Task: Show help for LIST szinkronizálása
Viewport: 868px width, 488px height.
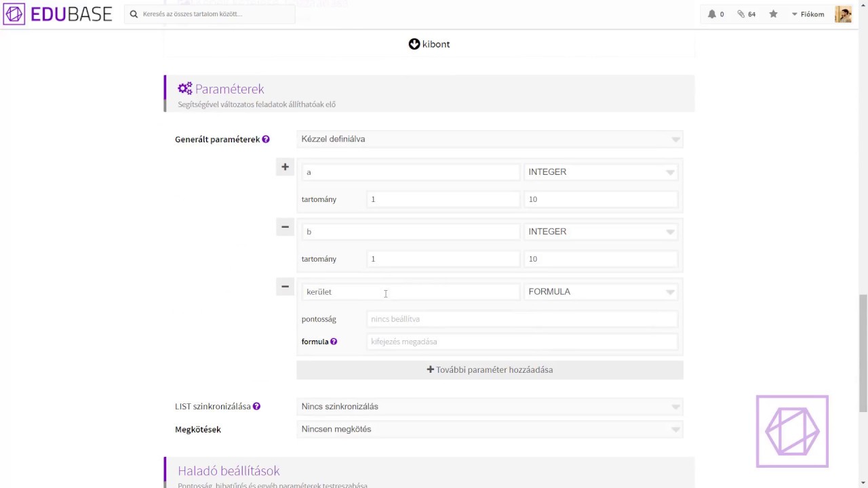Action: tap(256, 407)
